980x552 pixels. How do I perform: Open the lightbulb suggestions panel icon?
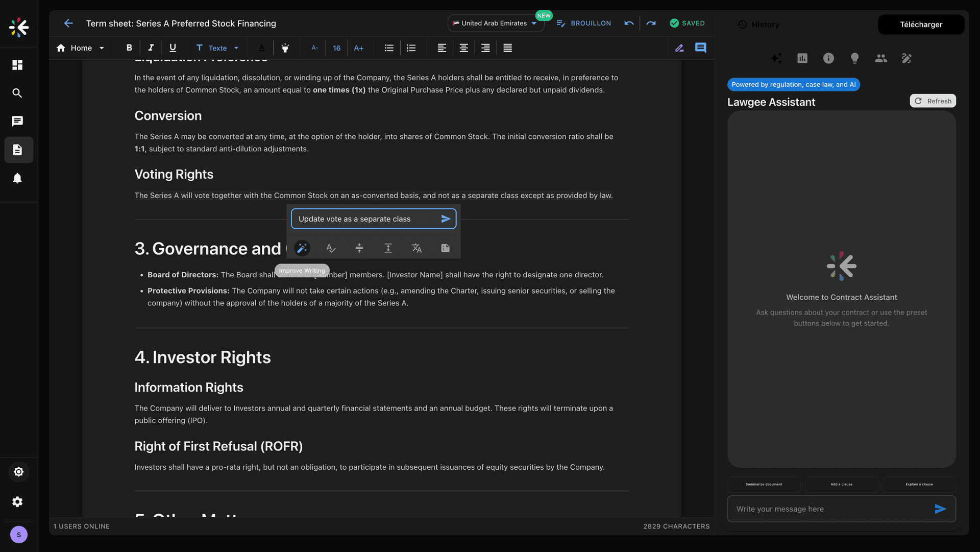point(854,58)
